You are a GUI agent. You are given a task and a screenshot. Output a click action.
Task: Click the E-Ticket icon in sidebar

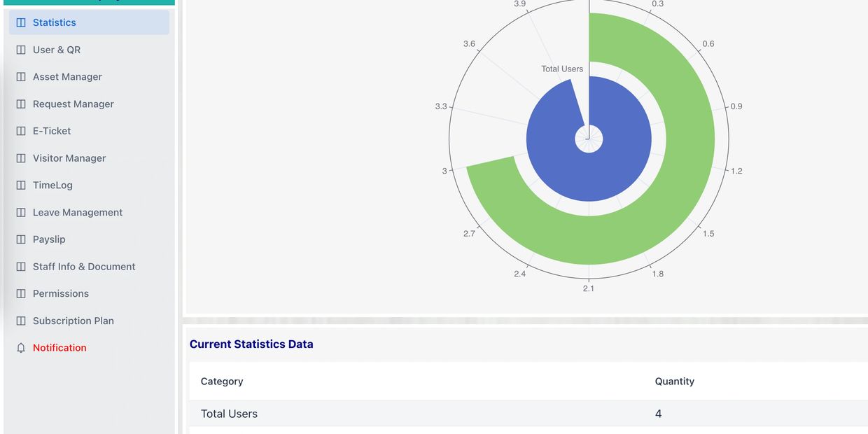[x=21, y=131]
